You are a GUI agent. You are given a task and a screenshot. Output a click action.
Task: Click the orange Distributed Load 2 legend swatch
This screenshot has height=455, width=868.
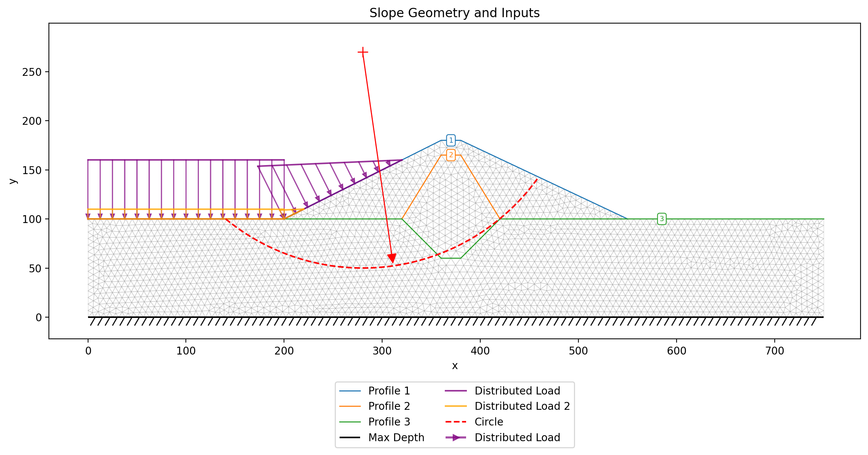tap(456, 406)
